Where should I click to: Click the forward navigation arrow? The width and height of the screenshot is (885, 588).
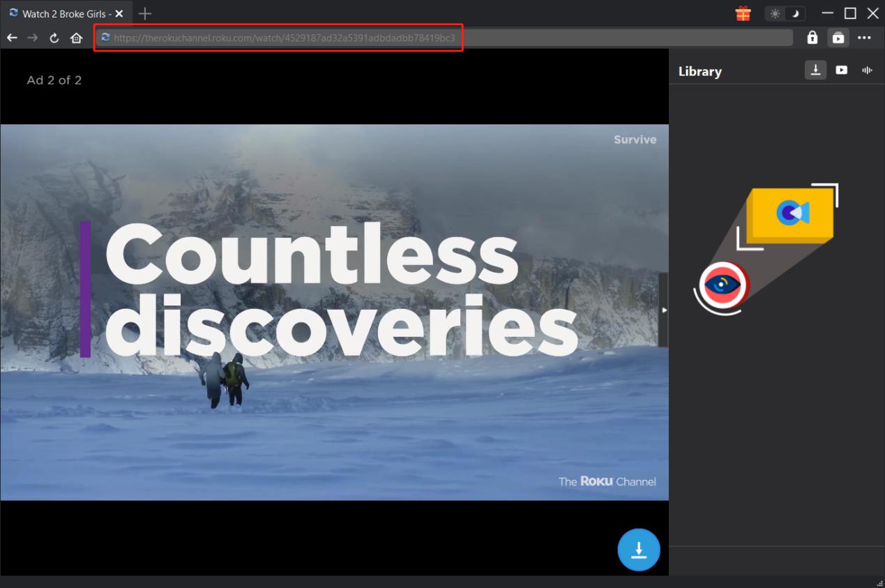point(33,38)
